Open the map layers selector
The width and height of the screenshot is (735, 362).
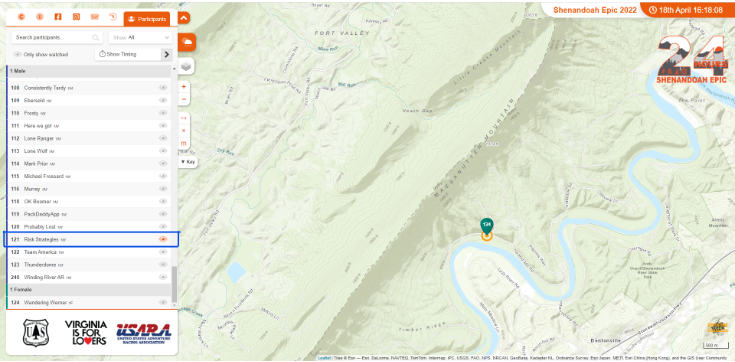point(186,67)
